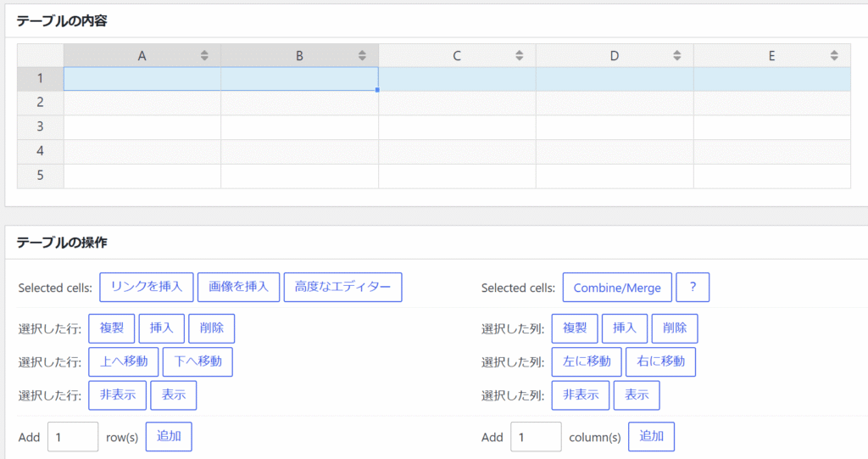Hide selected row using 非表示 button
This screenshot has width=868, height=459.
pos(118,395)
